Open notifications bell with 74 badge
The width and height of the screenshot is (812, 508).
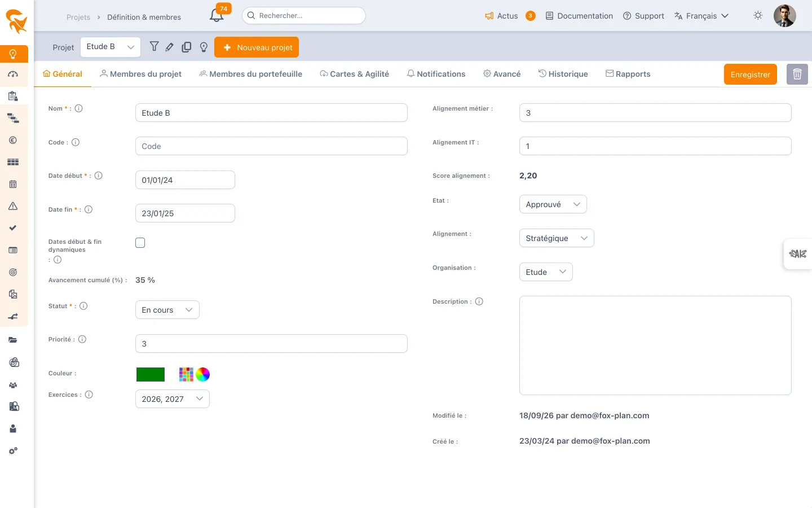218,14
